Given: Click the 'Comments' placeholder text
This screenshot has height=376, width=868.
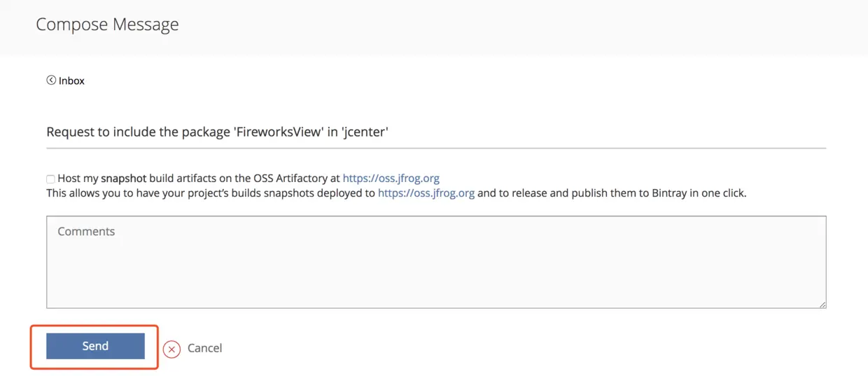Looking at the screenshot, I should click(86, 232).
